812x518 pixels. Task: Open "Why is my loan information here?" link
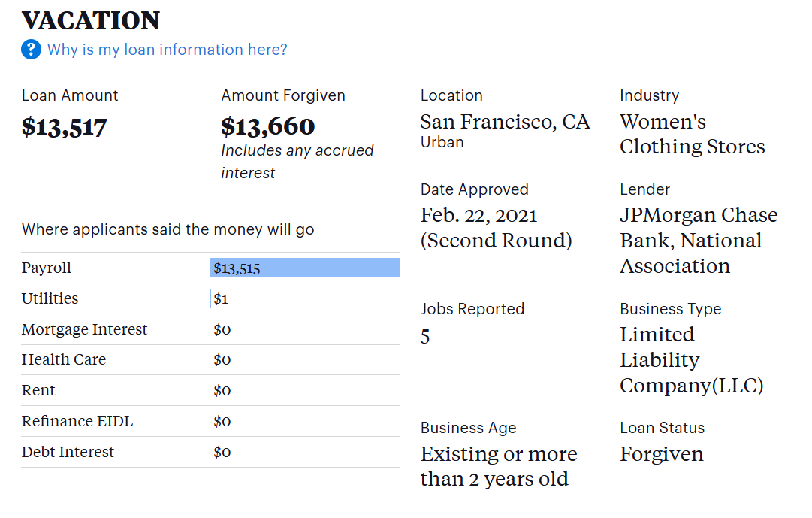[x=167, y=50]
